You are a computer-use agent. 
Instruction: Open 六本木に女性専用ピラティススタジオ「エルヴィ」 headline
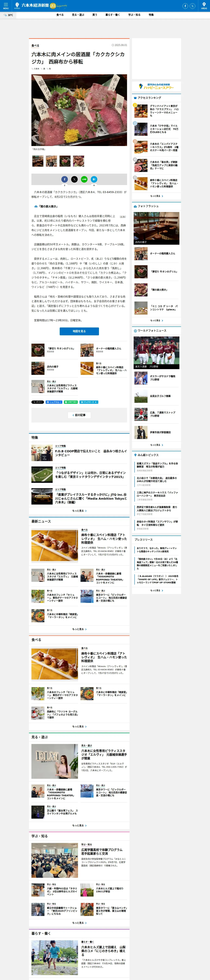pyautogui.click(x=104, y=754)
